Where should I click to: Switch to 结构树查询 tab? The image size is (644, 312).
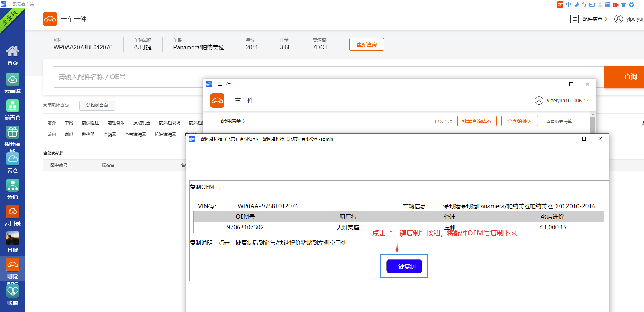97,106
